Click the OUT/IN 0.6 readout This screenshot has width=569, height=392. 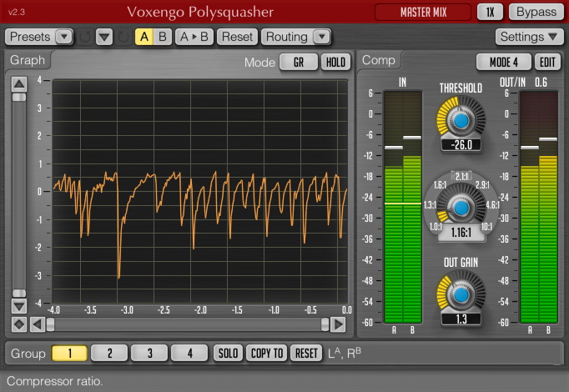[541, 83]
